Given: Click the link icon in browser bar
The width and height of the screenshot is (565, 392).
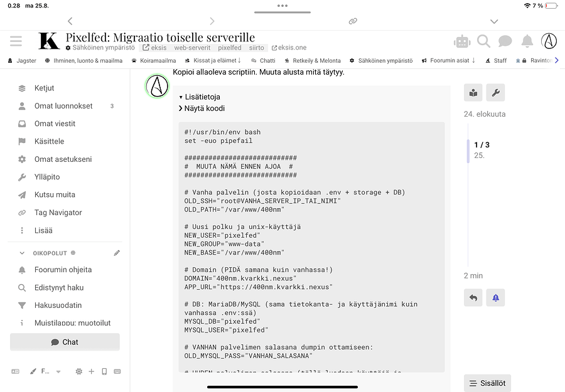Looking at the screenshot, I should point(353,21).
